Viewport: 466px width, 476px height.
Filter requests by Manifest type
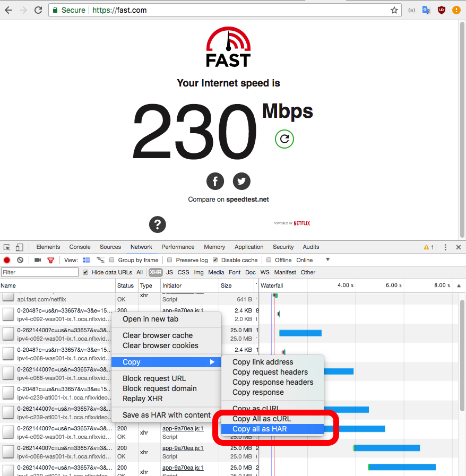285,272
